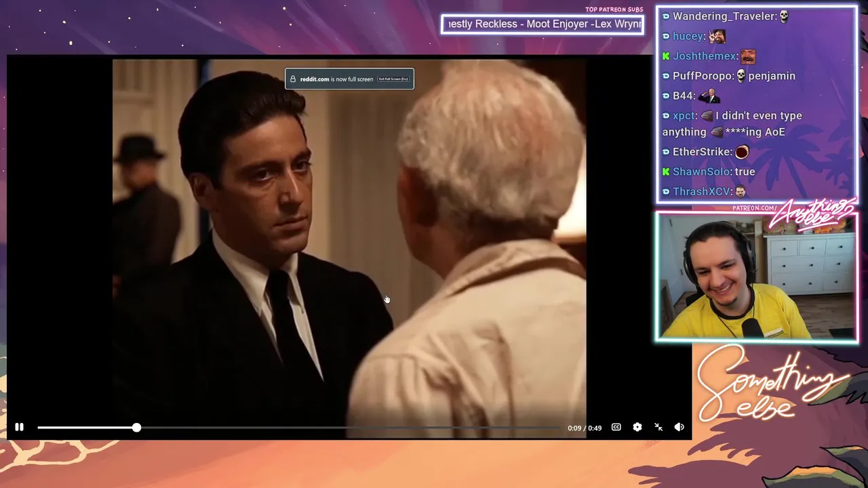Click the streamer webcam feed

[756, 277]
